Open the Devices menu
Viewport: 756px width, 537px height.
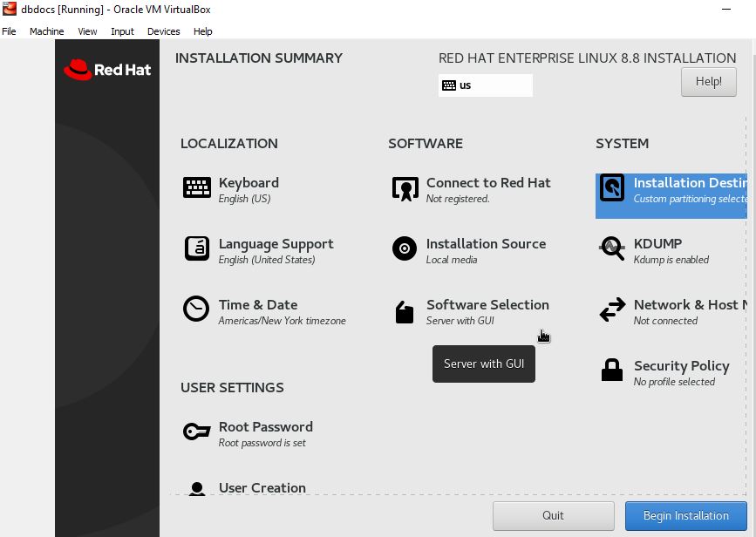coord(163,31)
